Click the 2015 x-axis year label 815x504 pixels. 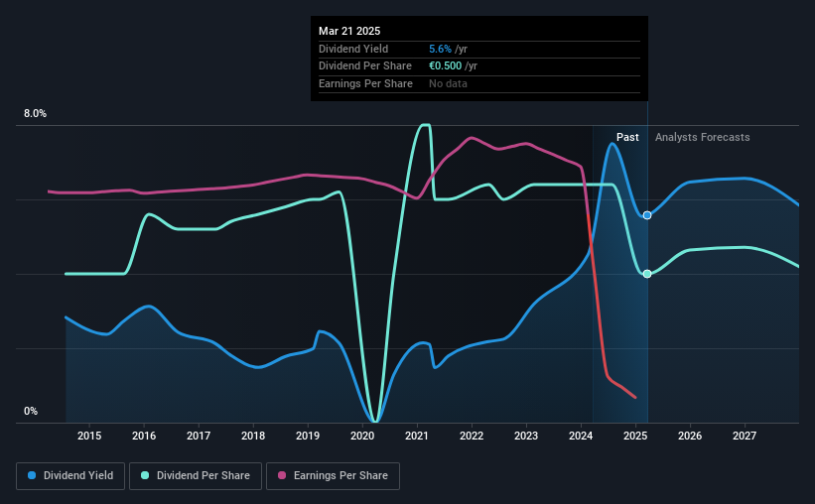point(89,436)
